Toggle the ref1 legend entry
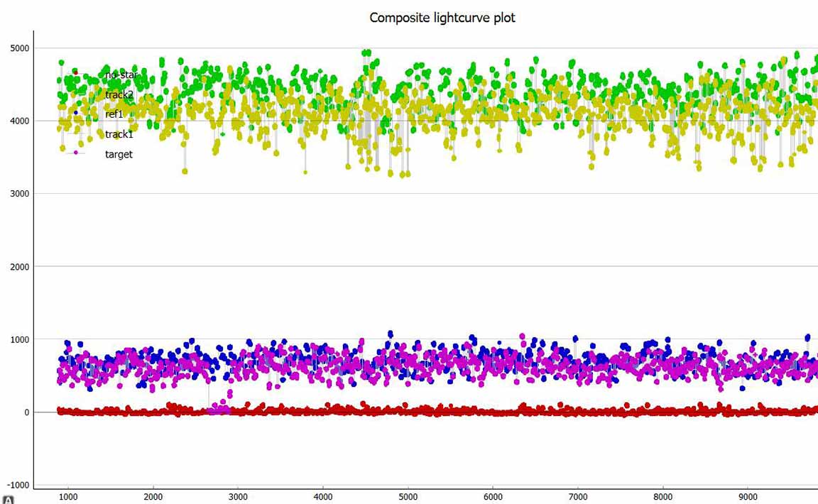The height and width of the screenshot is (504, 818). coord(114,114)
